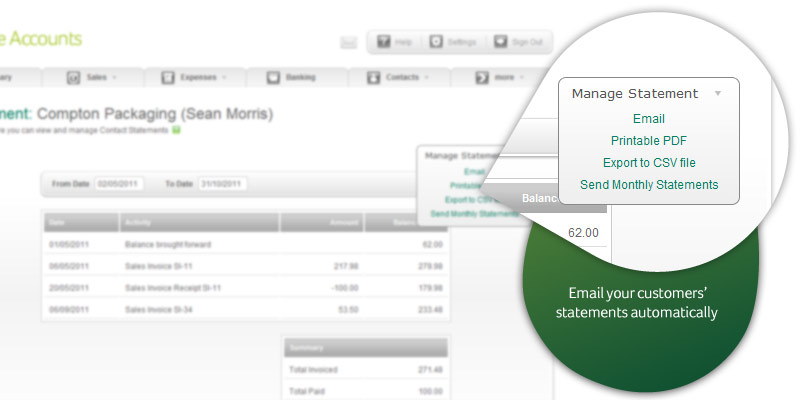The image size is (800, 400).
Task: Open Settings in the top toolbar
Action: pos(453,42)
